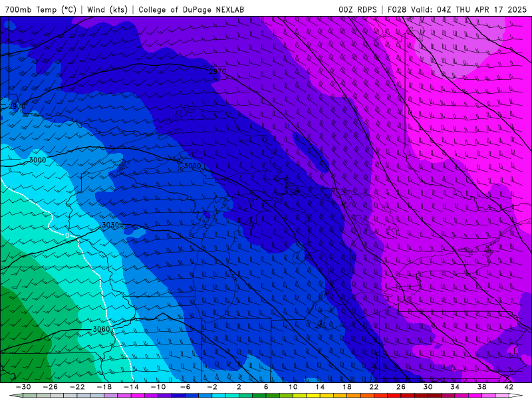Select the 'Wind (kts)' header label
This screenshot has height=399, width=532.
coord(107,9)
